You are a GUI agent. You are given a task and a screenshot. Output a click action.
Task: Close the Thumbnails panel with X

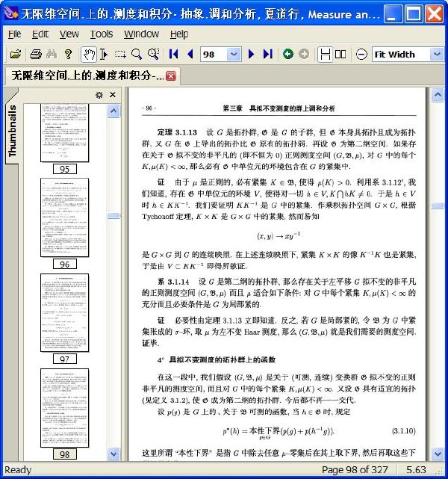pos(113,95)
